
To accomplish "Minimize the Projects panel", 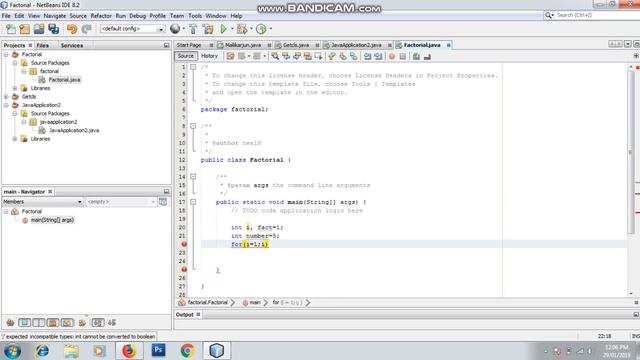I will click(x=167, y=45).
